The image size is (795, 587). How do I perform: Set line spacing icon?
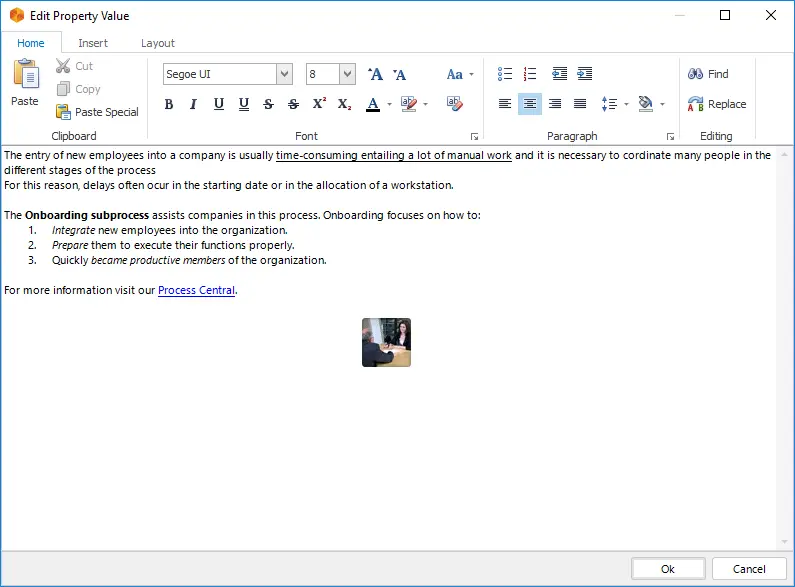(x=609, y=104)
